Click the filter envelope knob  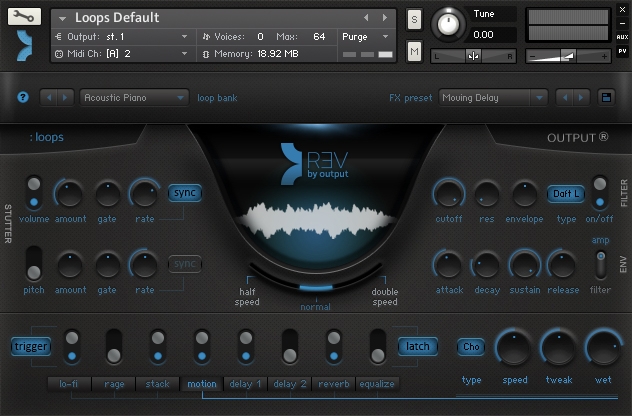click(x=524, y=194)
